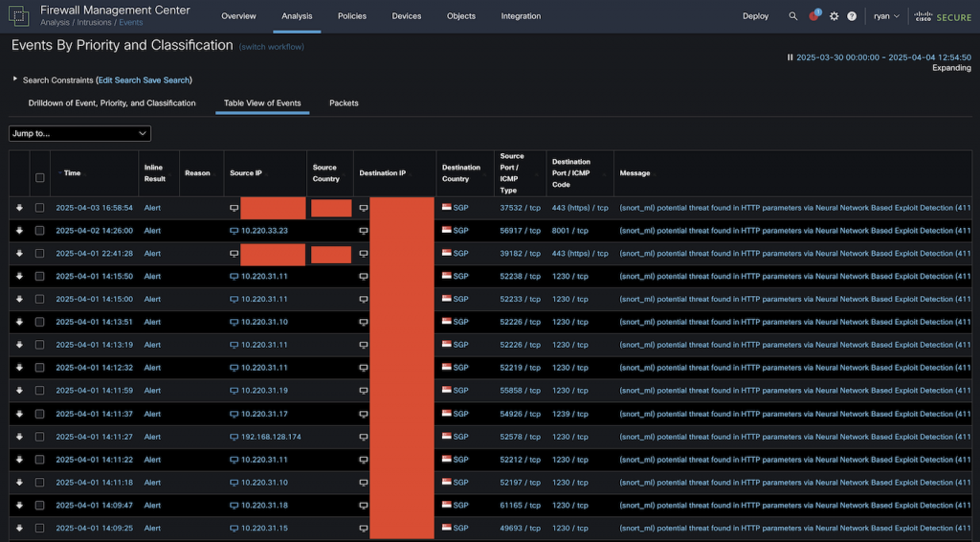The height and width of the screenshot is (542, 980).
Task: Click down arrow for 2025-04-01 14:15:50 event
Action: (x=19, y=277)
